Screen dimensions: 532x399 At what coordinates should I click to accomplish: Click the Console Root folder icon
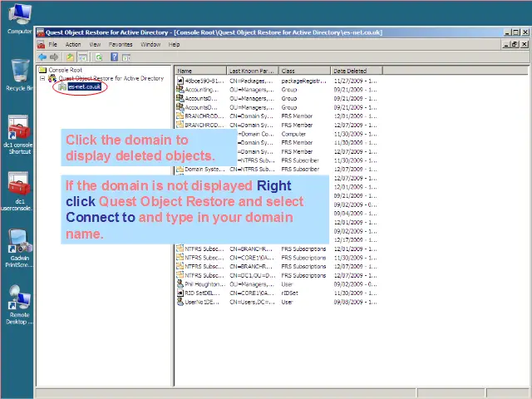click(x=42, y=70)
